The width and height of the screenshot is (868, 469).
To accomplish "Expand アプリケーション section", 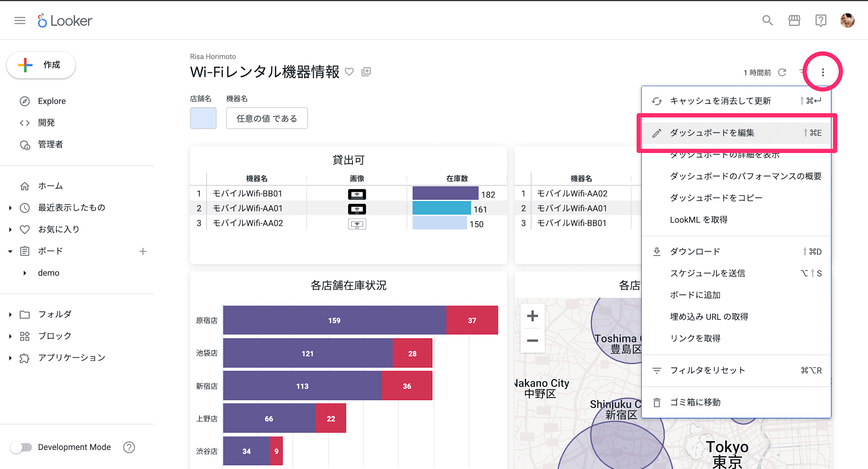I will [x=10, y=358].
